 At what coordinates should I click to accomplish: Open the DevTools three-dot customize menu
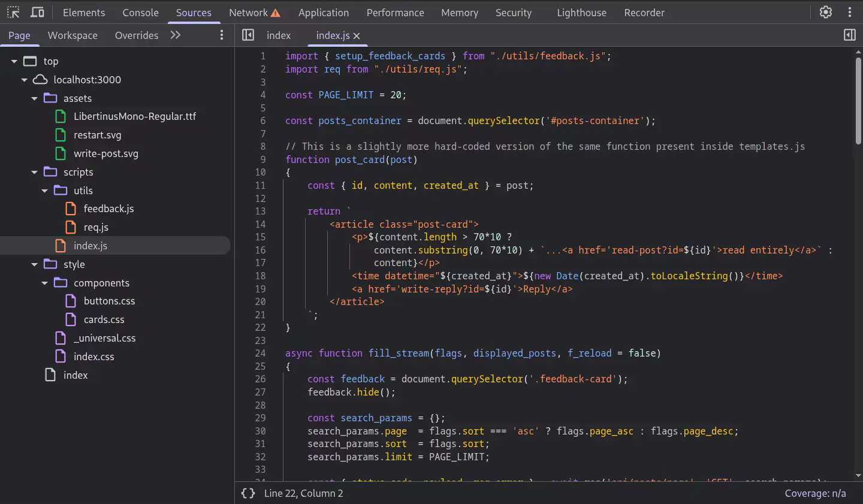850,12
